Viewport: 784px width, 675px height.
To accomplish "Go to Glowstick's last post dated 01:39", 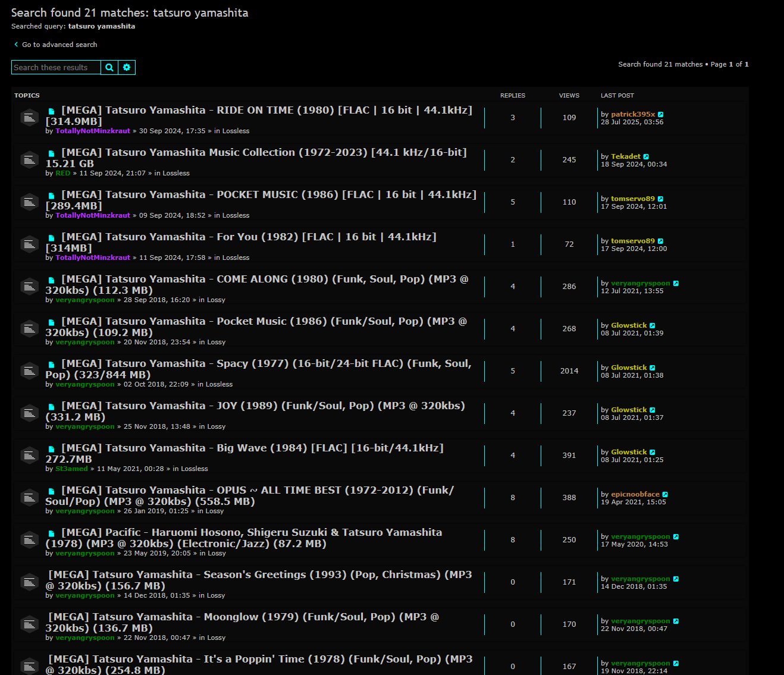I will (653, 326).
